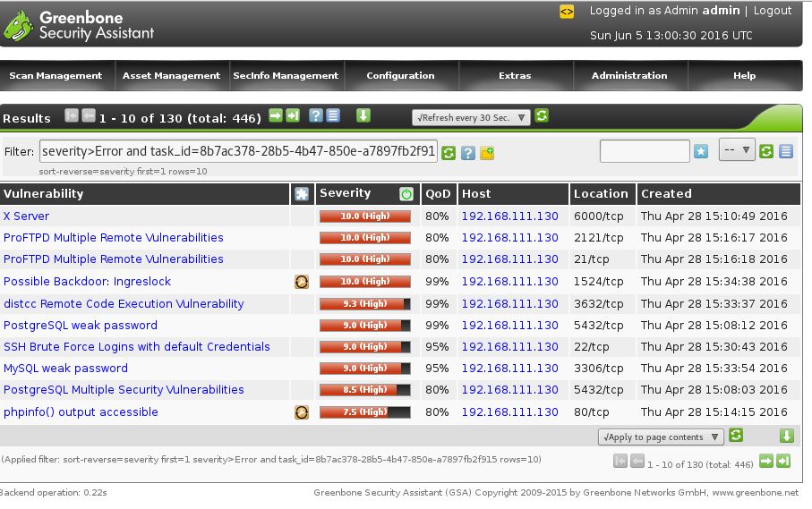Update filter with refresh icon beside filter field
812x509 pixels.
click(x=449, y=153)
